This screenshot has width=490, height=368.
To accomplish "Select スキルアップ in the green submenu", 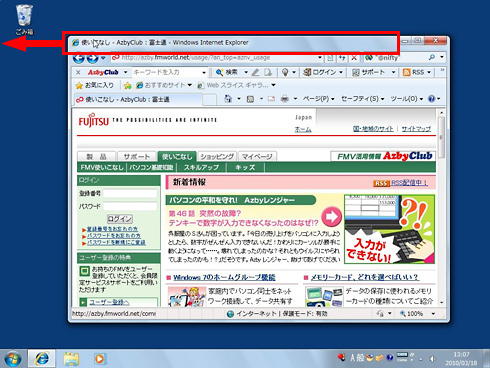I will tap(201, 167).
